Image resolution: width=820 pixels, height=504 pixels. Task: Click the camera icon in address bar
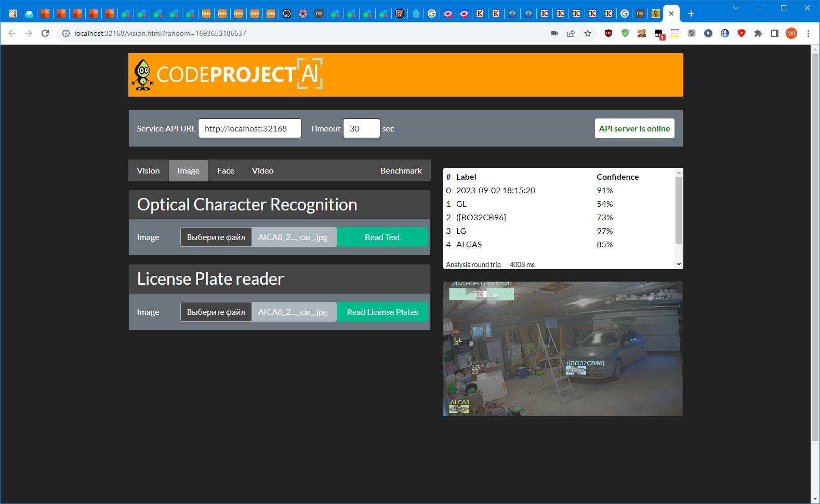tap(554, 33)
